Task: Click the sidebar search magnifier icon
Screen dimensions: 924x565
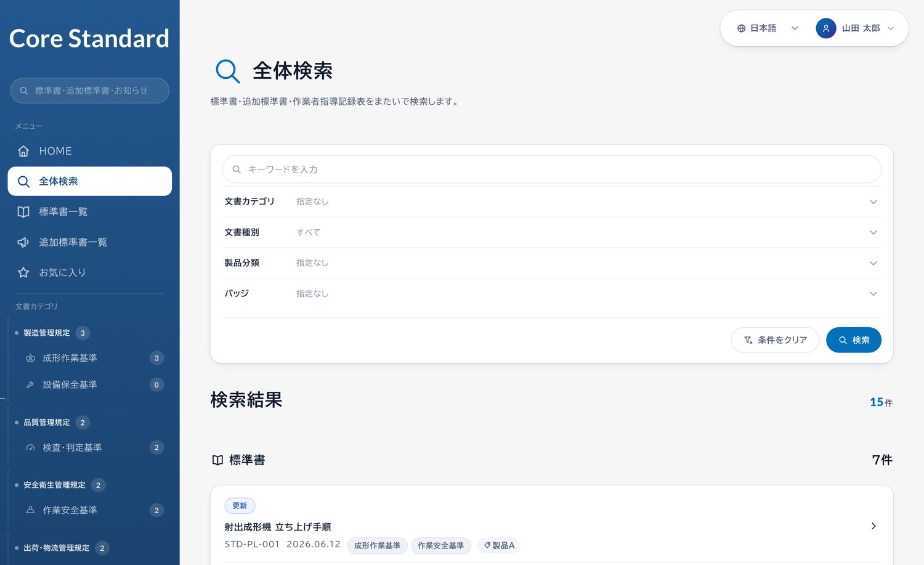Action: point(24,91)
